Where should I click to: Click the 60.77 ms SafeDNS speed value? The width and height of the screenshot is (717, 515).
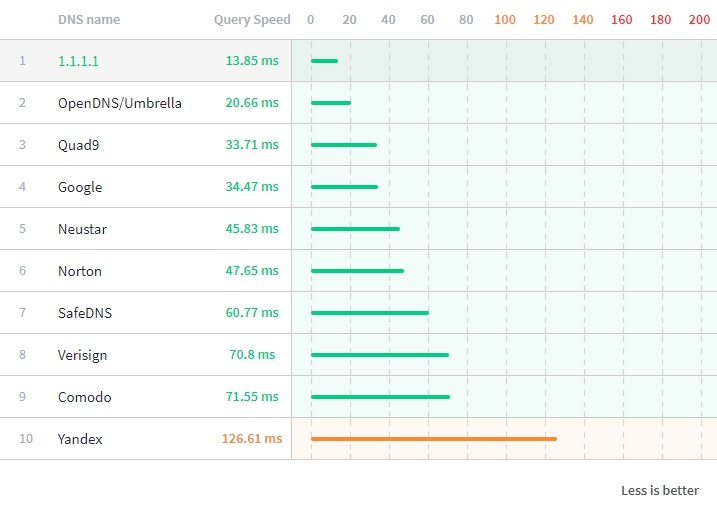coord(252,313)
